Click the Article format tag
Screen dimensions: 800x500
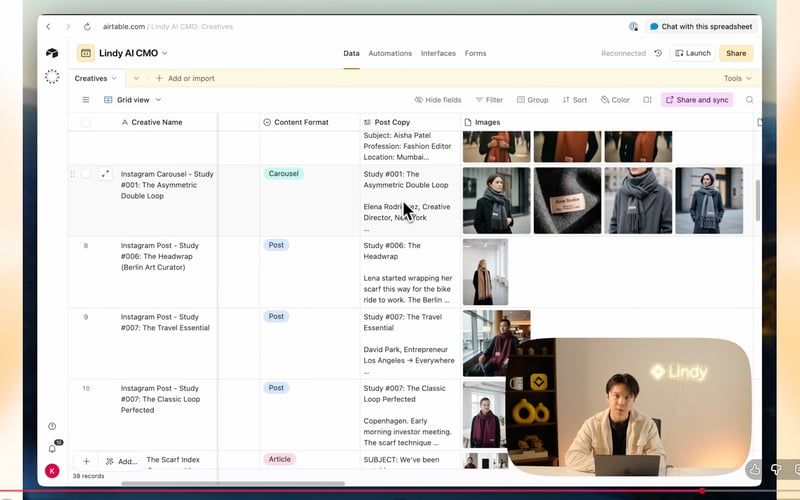click(x=280, y=459)
